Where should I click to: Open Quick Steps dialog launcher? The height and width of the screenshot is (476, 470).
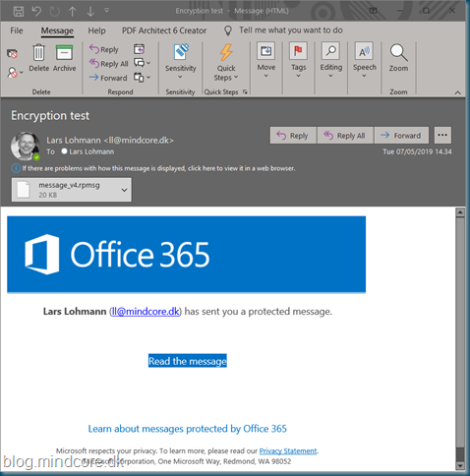[x=245, y=92]
